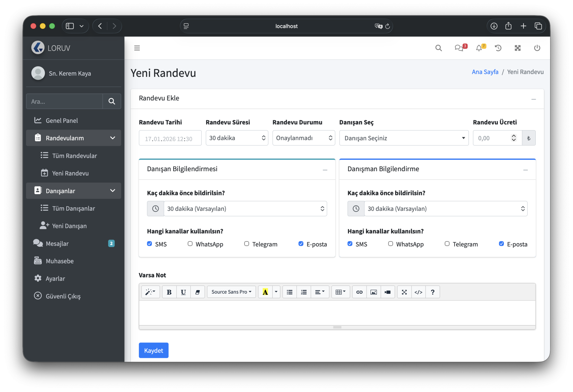Screen dimensions: 573x392
Task: Open Tüm Randevular in the sidebar
Action: pos(74,156)
